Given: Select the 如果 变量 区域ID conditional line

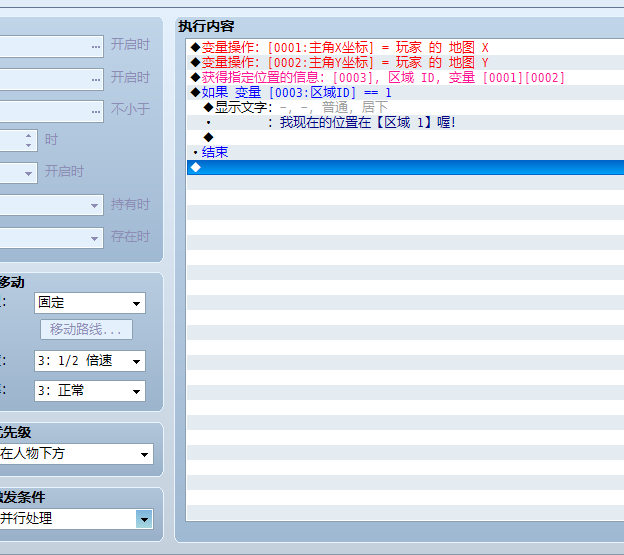Looking at the screenshot, I should (406, 93).
